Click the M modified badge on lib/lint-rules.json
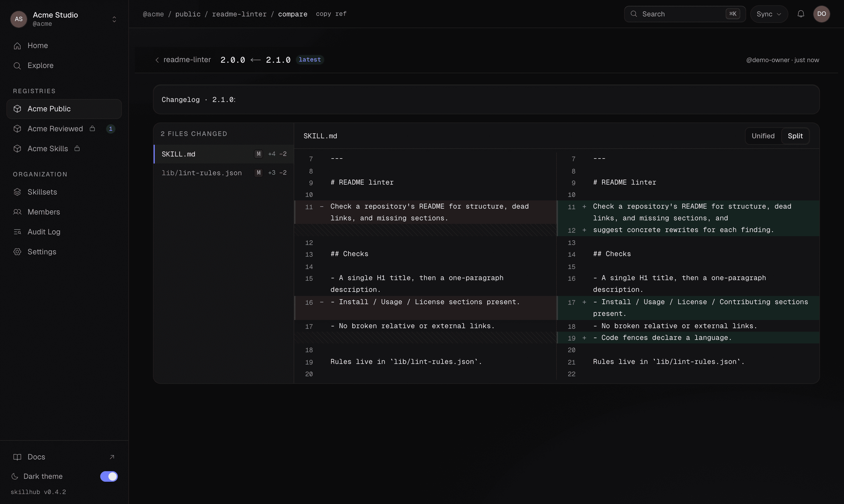 click(258, 173)
